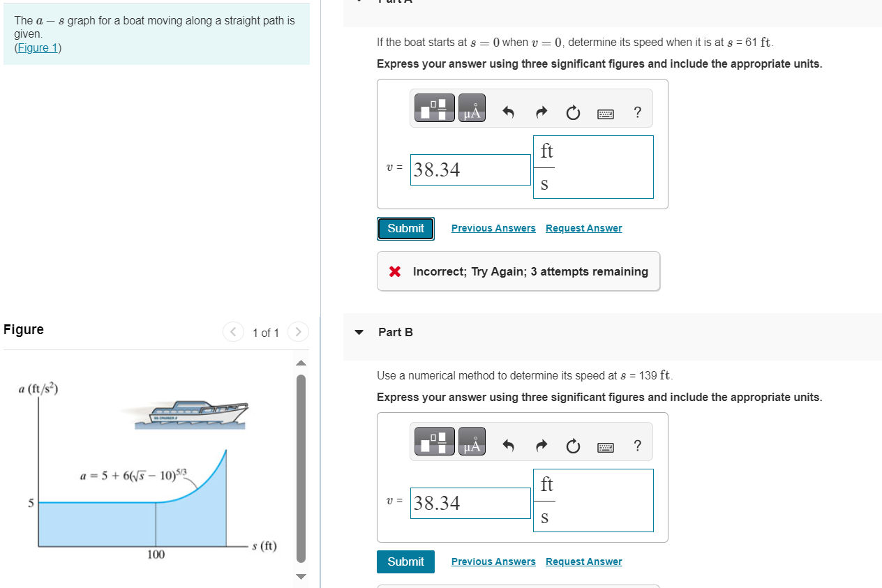Screen dimensions: 882x588
Task: Undo last input in Part A equation editor
Action: pyautogui.click(x=508, y=112)
